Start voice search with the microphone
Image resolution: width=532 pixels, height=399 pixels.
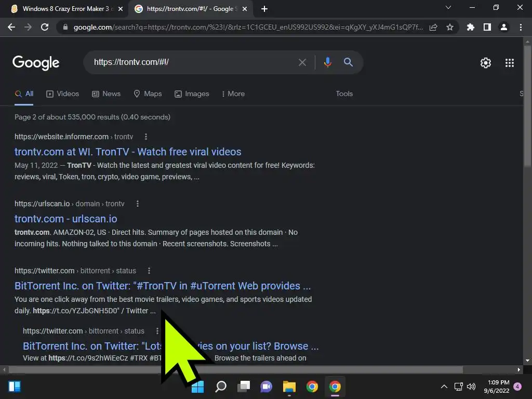[x=327, y=62]
